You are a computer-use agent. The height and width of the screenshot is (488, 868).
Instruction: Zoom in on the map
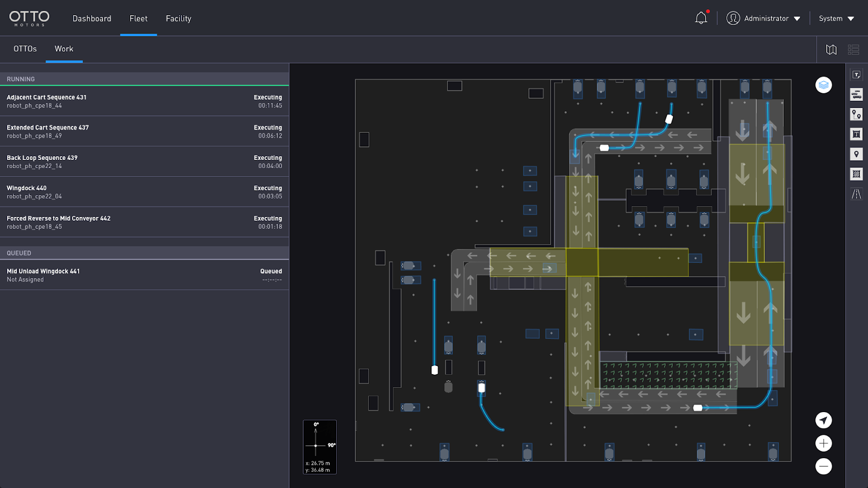pyautogui.click(x=824, y=444)
